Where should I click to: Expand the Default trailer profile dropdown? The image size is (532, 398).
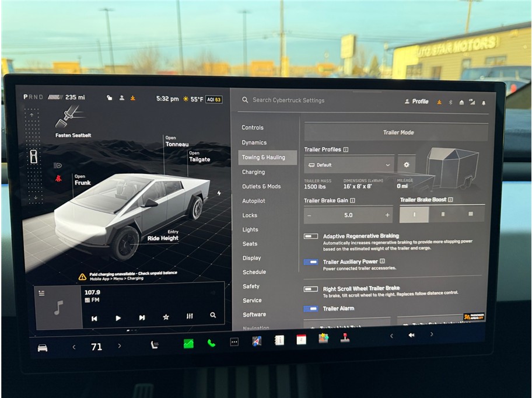[x=349, y=165]
